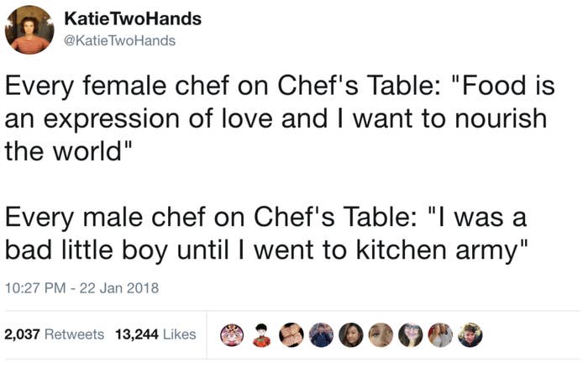The image size is (588, 368).
Task: Click the word "Likes" label
Action: (180, 334)
